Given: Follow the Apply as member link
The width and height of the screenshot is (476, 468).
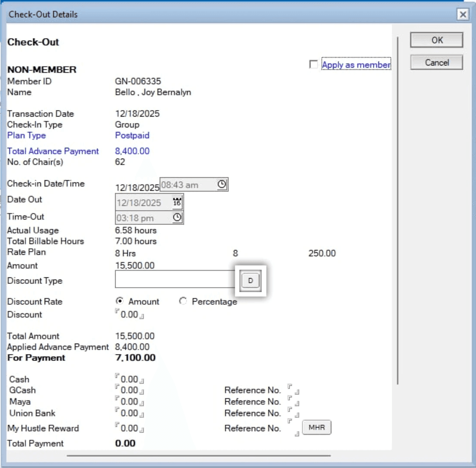Looking at the screenshot, I should (356, 65).
